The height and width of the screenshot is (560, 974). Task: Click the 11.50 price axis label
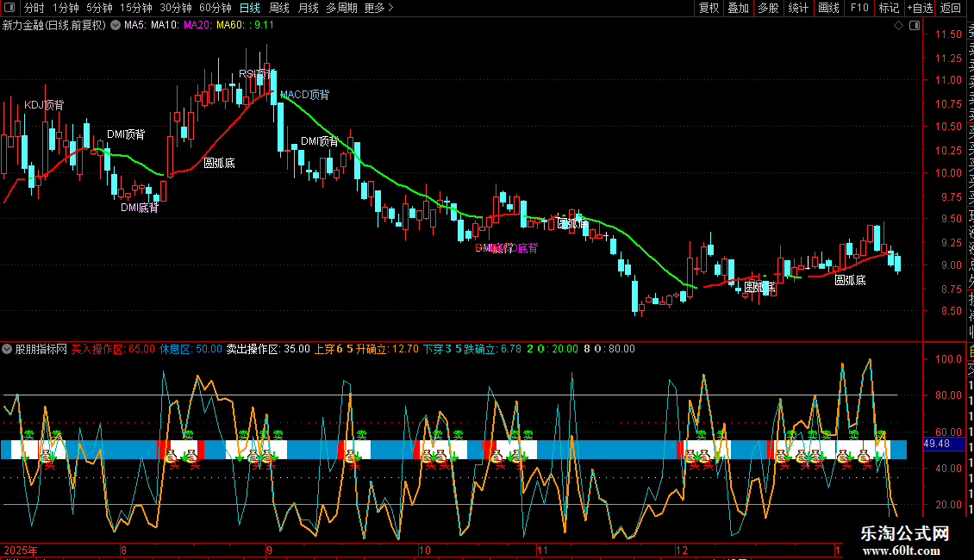(948, 34)
